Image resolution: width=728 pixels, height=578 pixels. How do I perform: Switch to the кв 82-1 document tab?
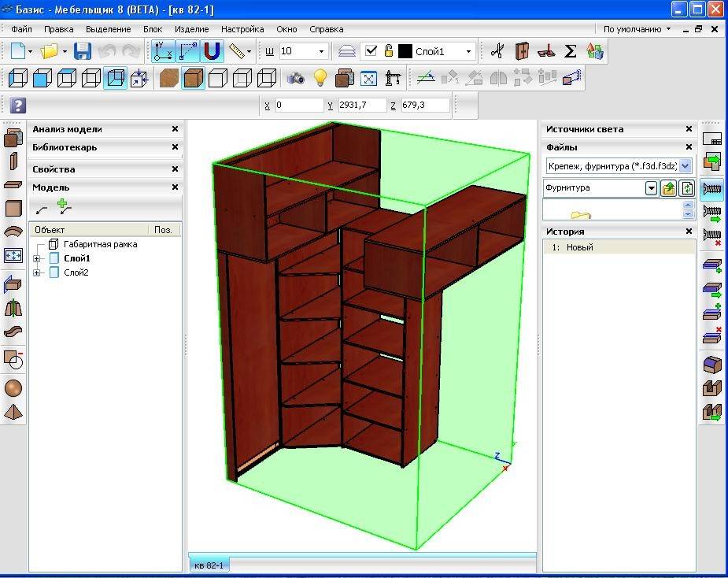(209, 565)
